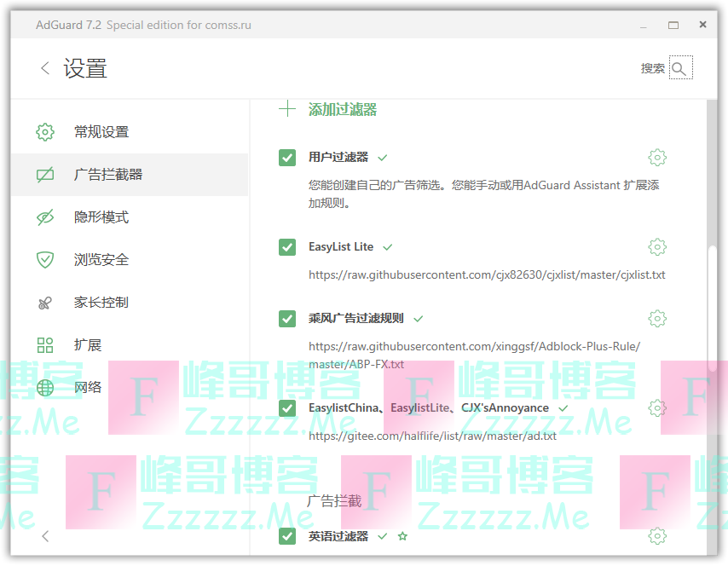Click the 隐形模式 eye icon

tap(45, 217)
